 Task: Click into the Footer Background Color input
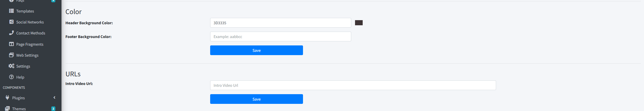pos(280,36)
